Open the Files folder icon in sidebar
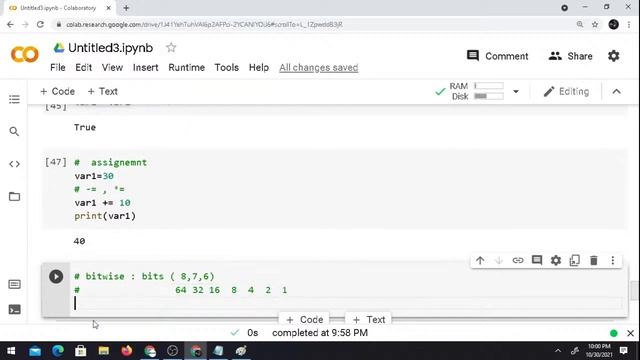Viewport: 640px width, 360px height. (14, 196)
